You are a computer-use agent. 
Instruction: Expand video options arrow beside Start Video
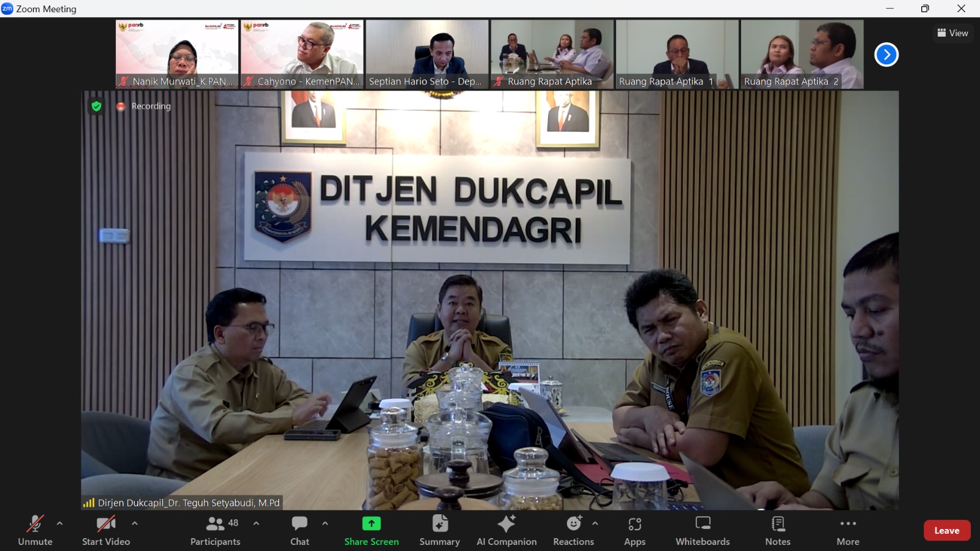point(135,523)
